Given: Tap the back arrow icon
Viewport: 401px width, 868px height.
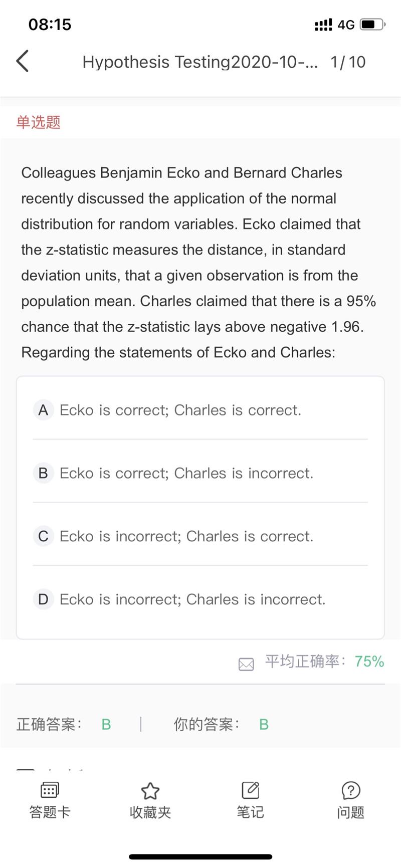Looking at the screenshot, I should tap(23, 62).
